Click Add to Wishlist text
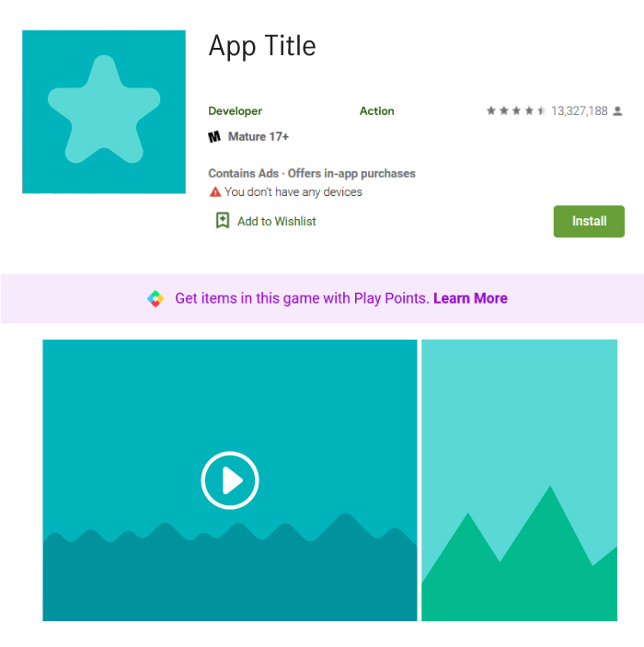Screen dimensions: 644x647 (276, 222)
